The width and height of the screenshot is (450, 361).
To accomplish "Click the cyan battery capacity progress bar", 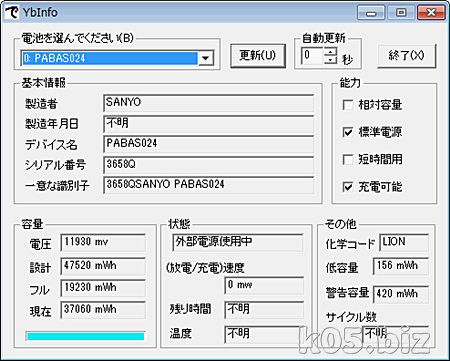I will coord(85,336).
